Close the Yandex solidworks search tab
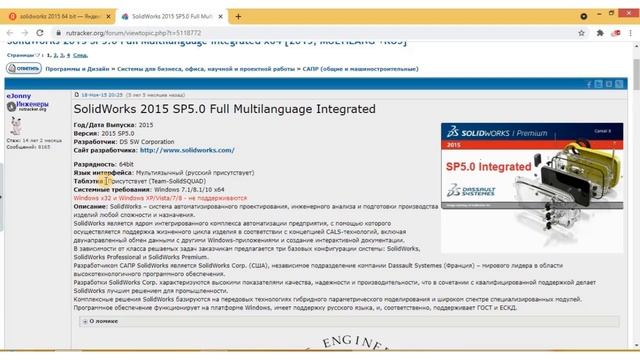 108,17
